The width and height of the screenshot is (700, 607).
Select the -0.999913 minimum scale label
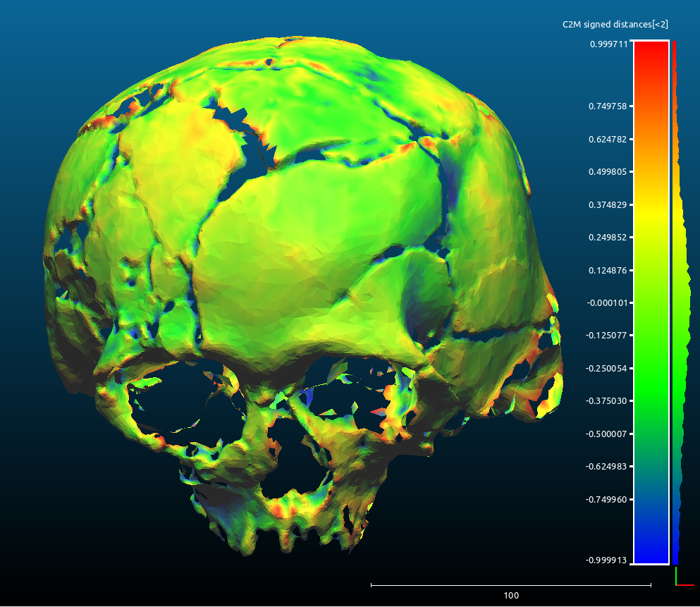[x=606, y=560]
